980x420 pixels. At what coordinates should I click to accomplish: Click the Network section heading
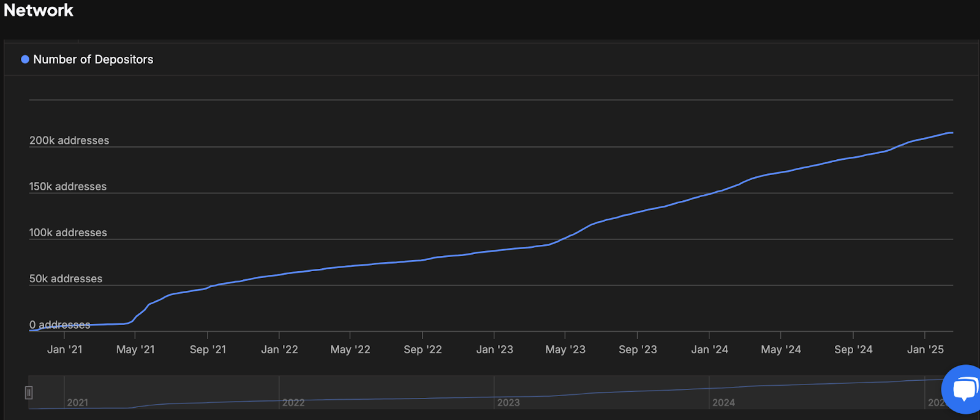39,10
